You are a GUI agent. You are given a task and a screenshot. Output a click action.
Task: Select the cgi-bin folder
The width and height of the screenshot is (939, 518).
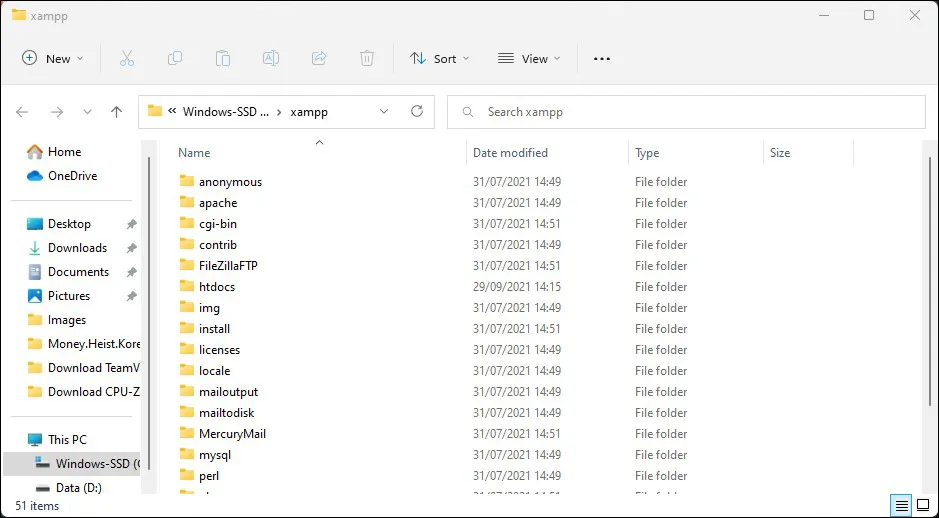(217, 224)
